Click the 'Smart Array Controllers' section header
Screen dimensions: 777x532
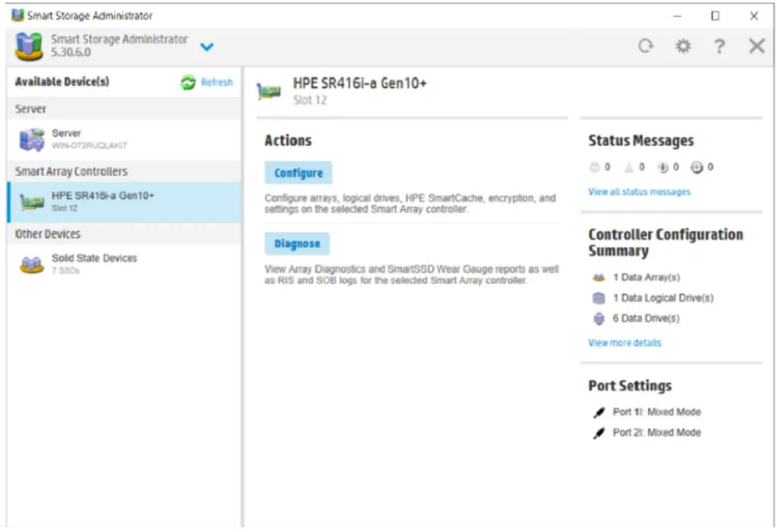[71, 172]
